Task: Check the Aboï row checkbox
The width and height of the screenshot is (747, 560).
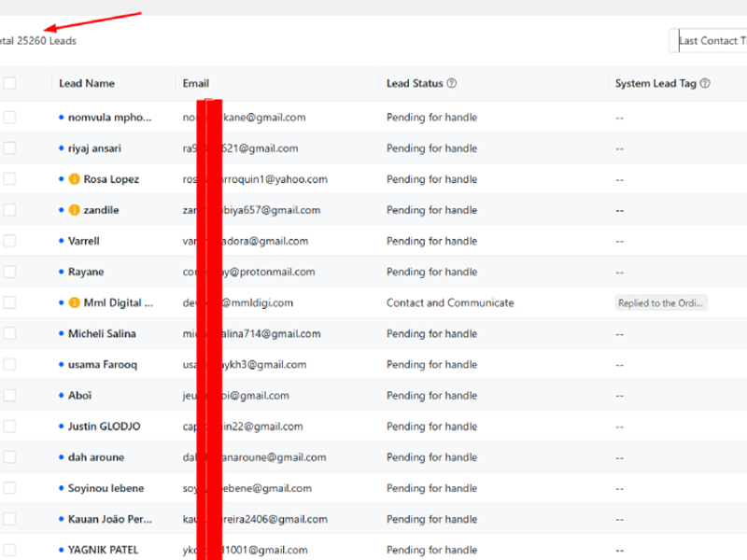Action: tap(9, 395)
